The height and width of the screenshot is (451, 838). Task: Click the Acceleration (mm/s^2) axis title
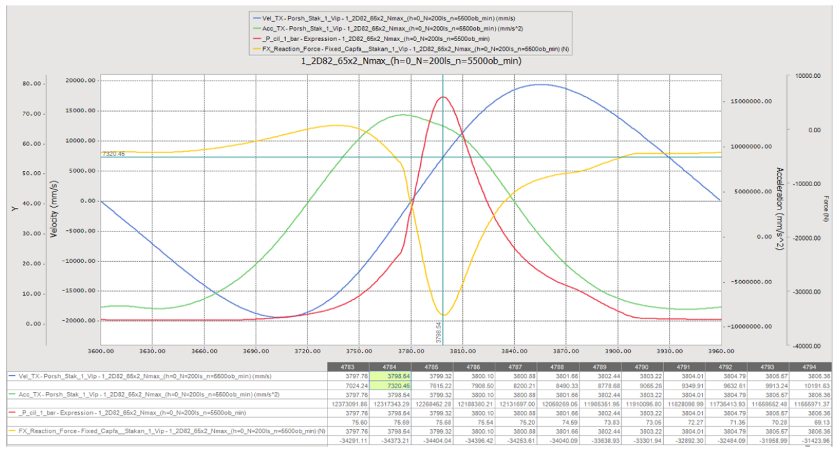point(780,209)
